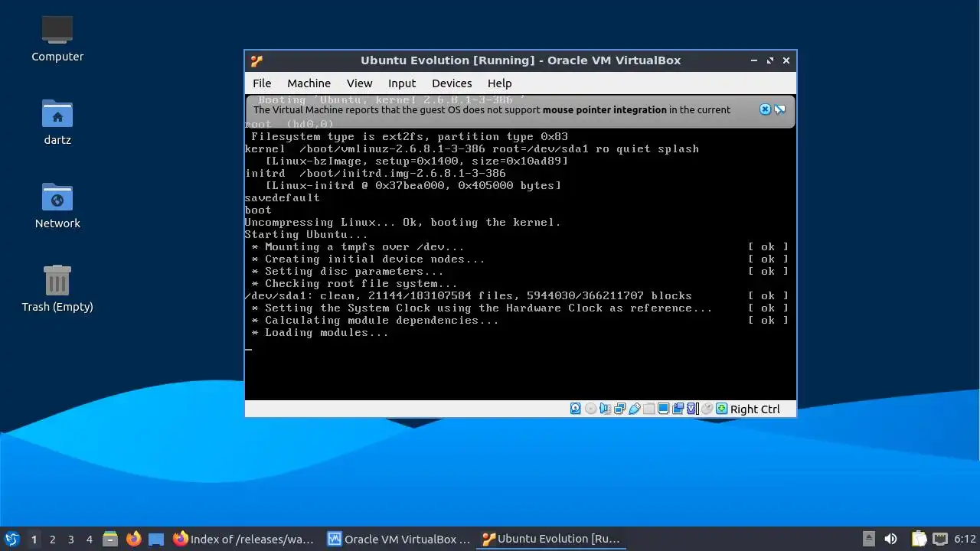
Task: Click the Right Ctrl host key label
Action: pos(755,409)
